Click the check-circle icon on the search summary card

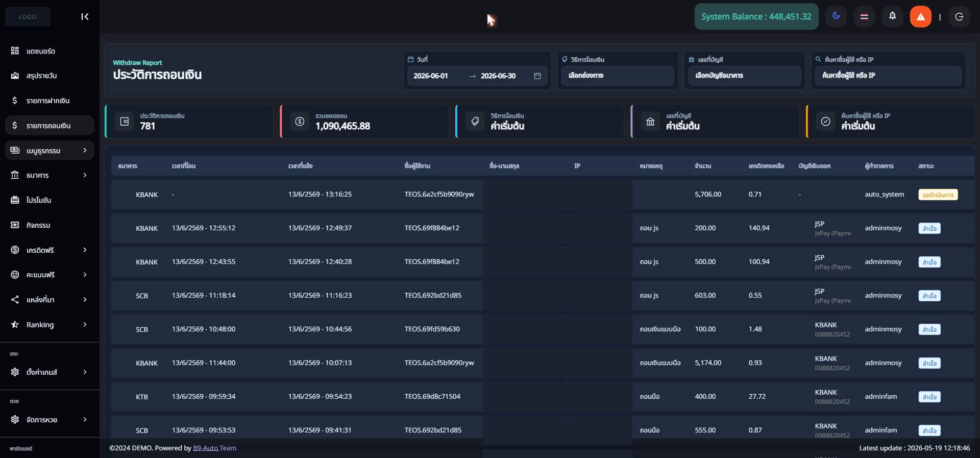825,121
